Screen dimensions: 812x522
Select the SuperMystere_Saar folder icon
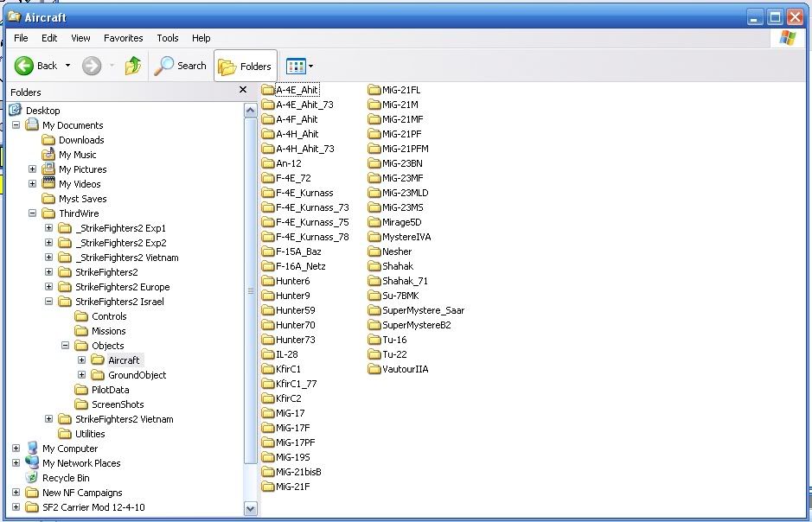374,310
